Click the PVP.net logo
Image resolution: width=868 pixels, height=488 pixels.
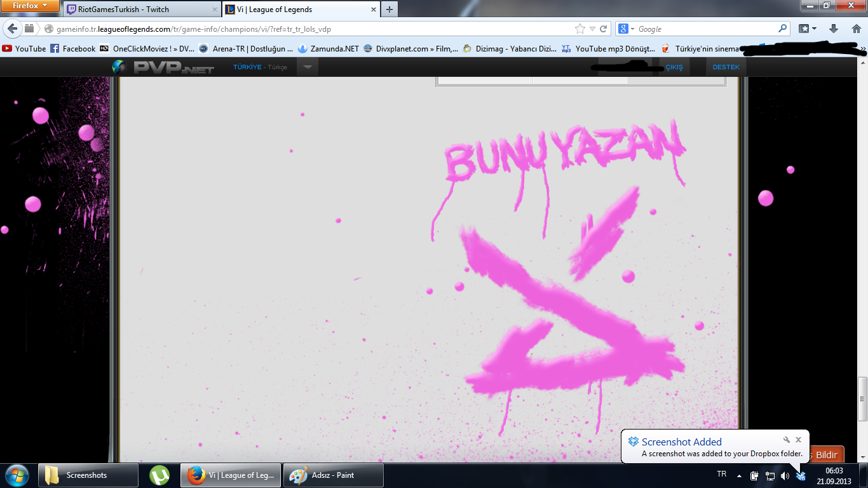tap(163, 67)
